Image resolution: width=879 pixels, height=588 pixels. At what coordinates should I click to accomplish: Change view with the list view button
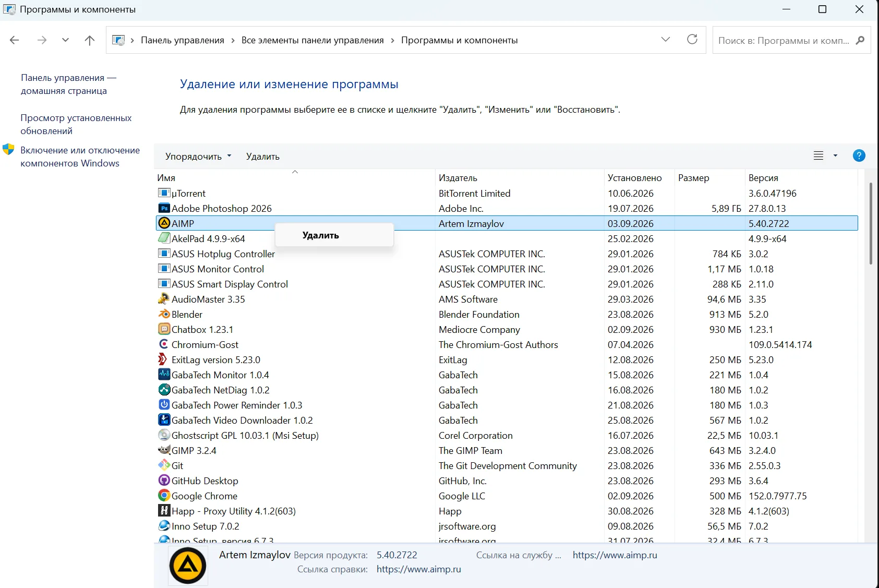[x=818, y=155]
